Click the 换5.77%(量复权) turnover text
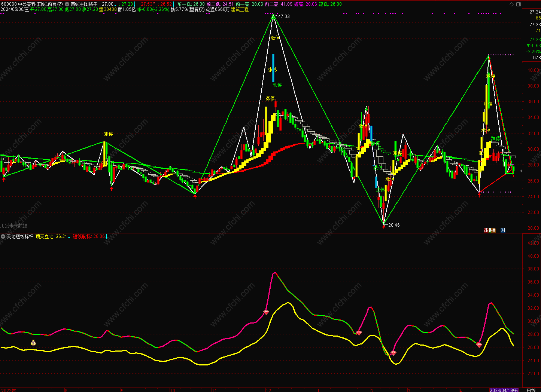 [x=188, y=9]
